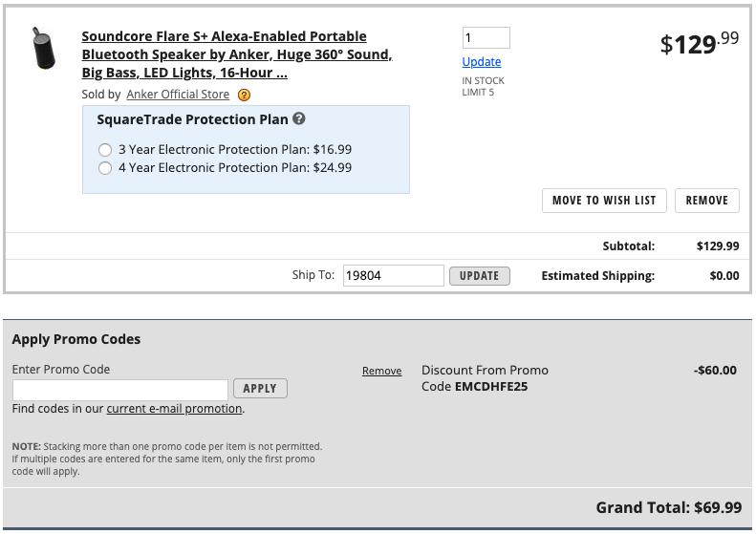The height and width of the screenshot is (534, 756).
Task: Click the promo code EMCDHFE25 text
Action: point(491,387)
